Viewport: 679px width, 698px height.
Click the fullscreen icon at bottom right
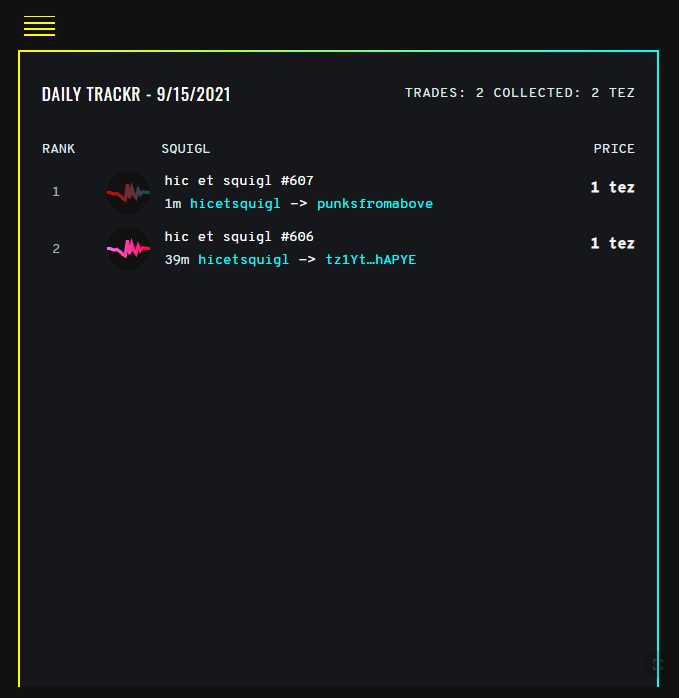[658, 665]
